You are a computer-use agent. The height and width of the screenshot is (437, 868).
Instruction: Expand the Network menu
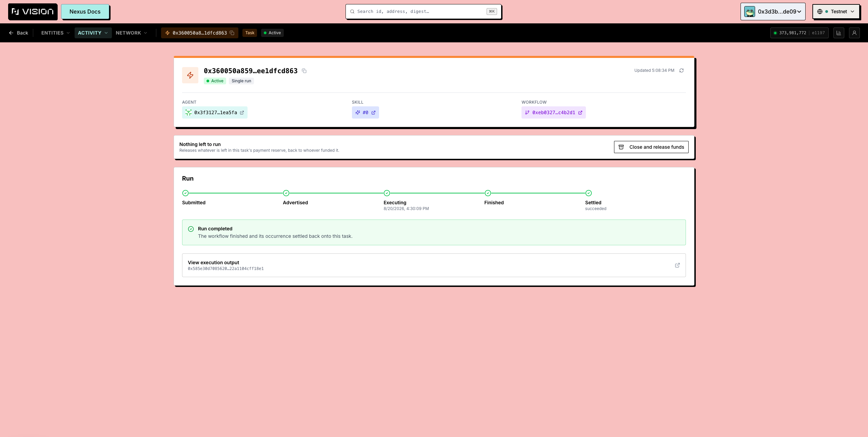click(x=131, y=33)
